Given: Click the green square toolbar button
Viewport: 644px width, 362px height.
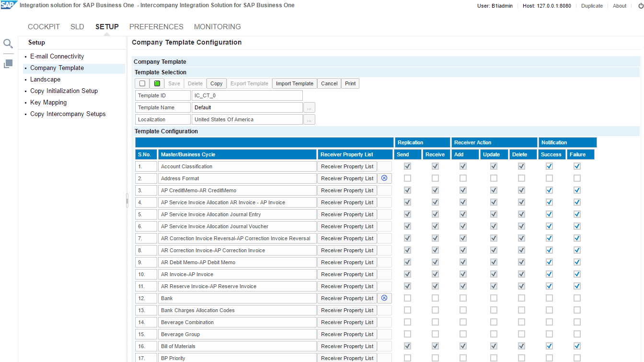Looking at the screenshot, I should pyautogui.click(x=157, y=83).
